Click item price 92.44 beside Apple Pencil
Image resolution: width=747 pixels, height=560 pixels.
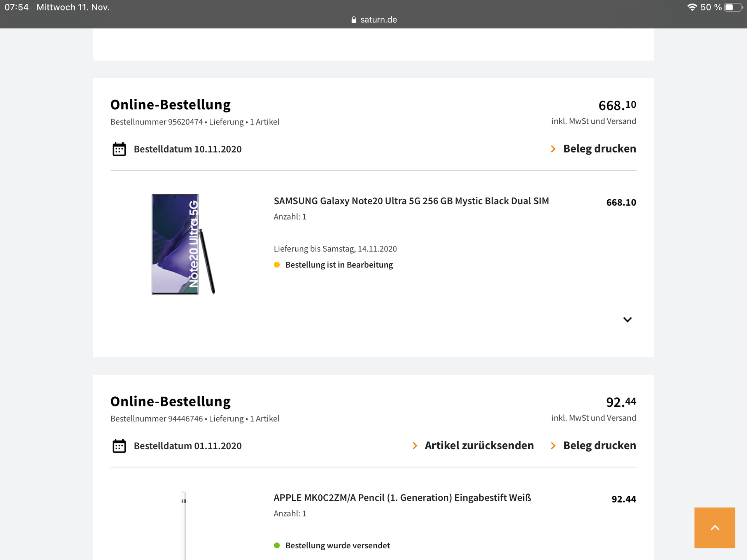tap(624, 499)
